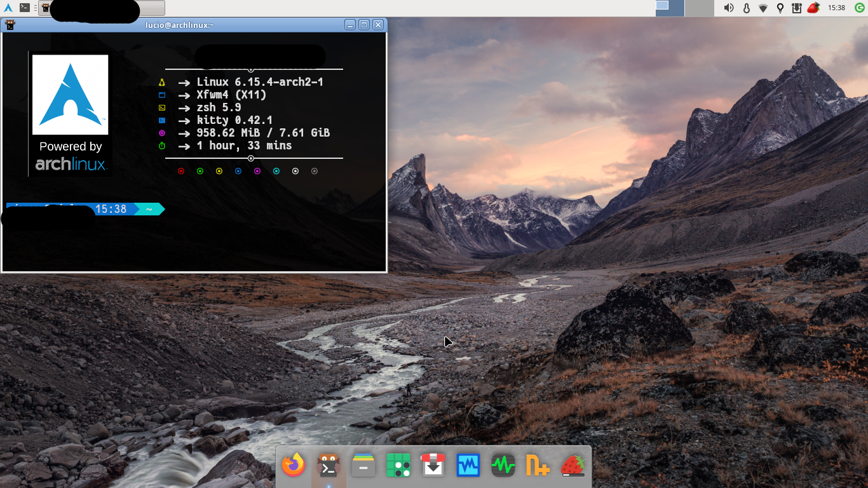Viewport: 868px width, 488px height.
Task: Launch the green Reversi board game
Action: [x=398, y=466]
